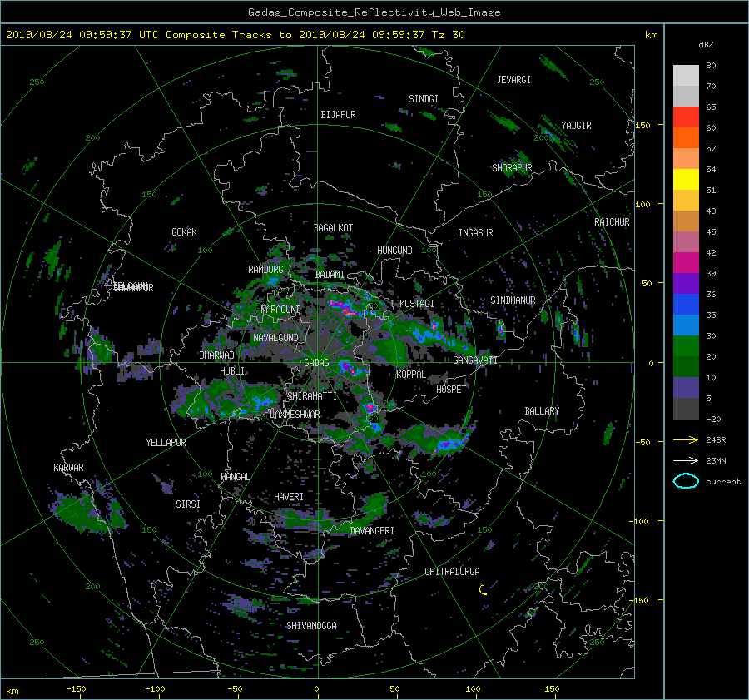Click the KOPPAL city label
749x700 pixels.
411,375
